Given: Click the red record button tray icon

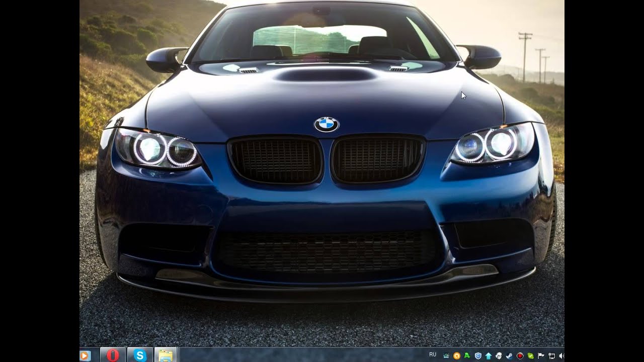Looking at the screenshot, I should point(520,355).
